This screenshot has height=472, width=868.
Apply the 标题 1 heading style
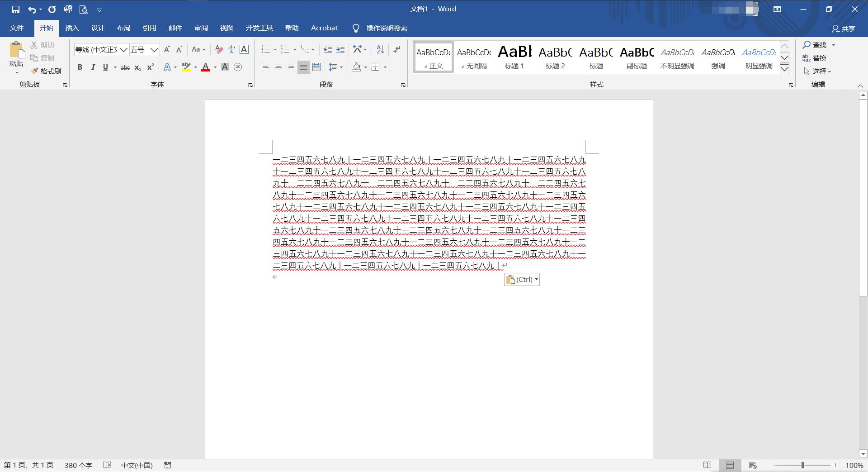coord(514,57)
